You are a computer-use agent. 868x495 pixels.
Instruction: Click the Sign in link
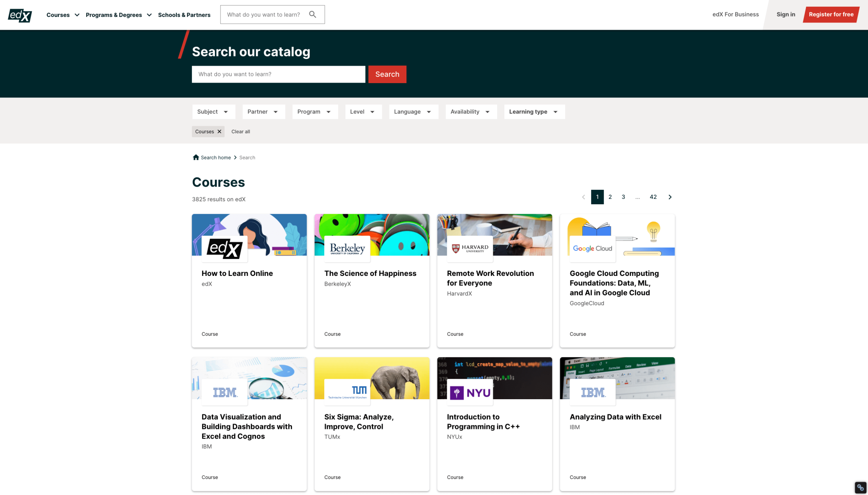click(x=786, y=14)
